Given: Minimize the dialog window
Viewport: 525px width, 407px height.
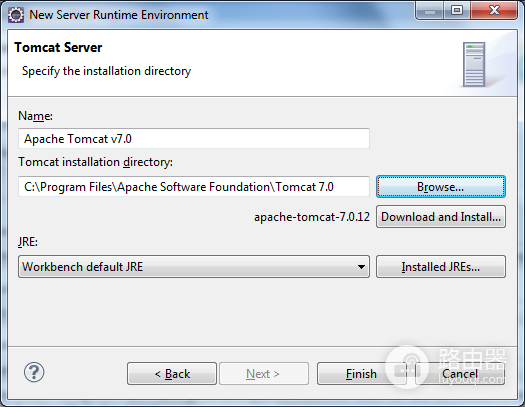Looking at the screenshot, I should pos(430,11).
